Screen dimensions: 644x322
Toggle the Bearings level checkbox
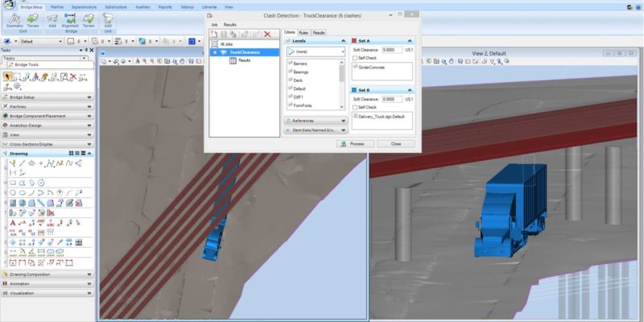tap(291, 72)
